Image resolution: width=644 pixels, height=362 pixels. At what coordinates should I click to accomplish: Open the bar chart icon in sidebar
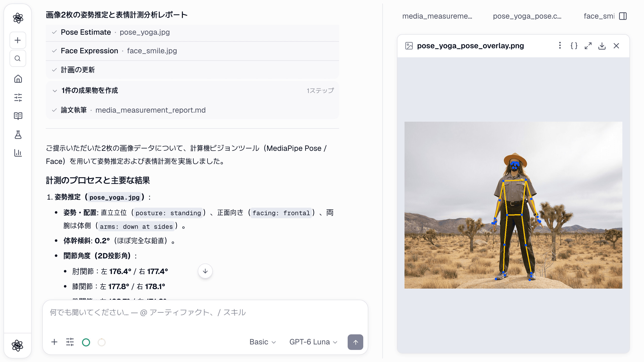(x=18, y=153)
